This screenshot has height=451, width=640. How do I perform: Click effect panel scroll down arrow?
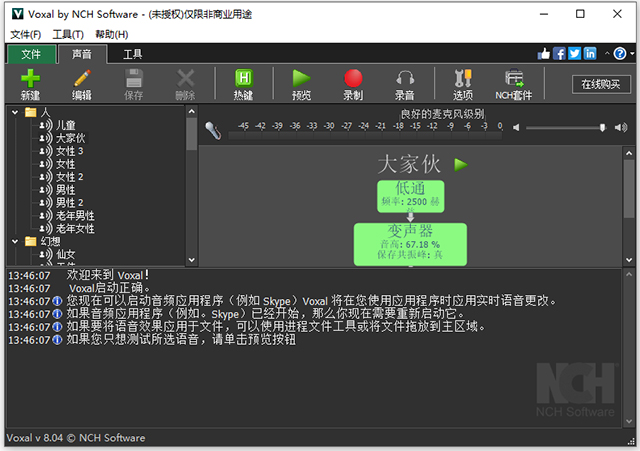pyautogui.click(x=629, y=260)
